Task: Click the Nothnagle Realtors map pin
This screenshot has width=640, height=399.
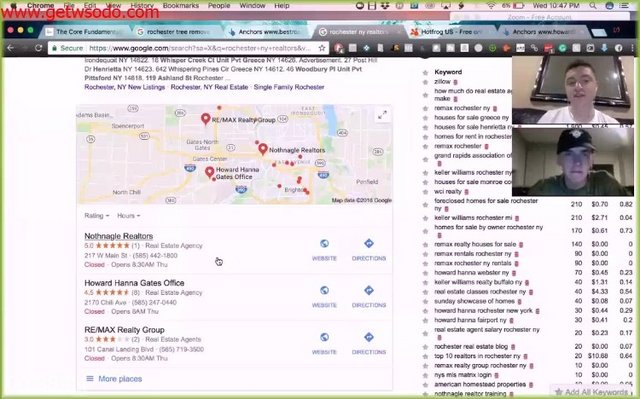Action: click(x=263, y=149)
